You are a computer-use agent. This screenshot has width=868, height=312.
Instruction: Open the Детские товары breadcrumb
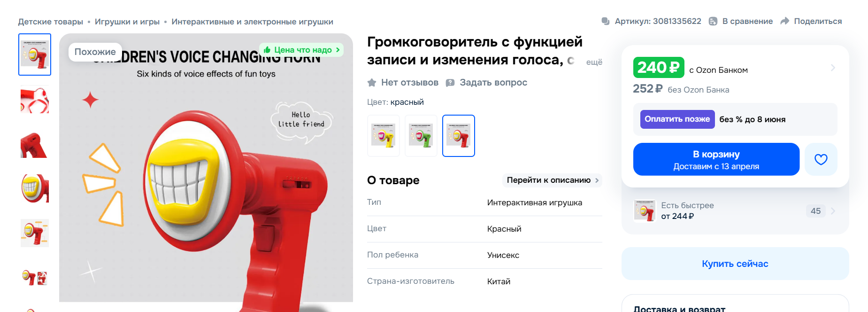(x=51, y=22)
